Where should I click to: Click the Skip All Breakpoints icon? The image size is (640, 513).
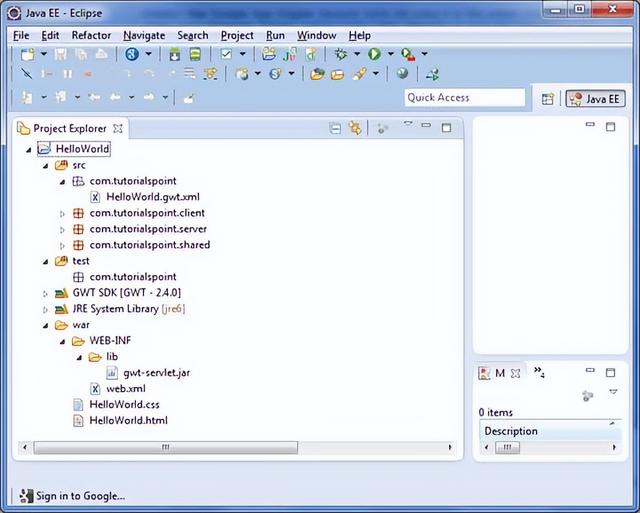pyautogui.click(x=27, y=74)
